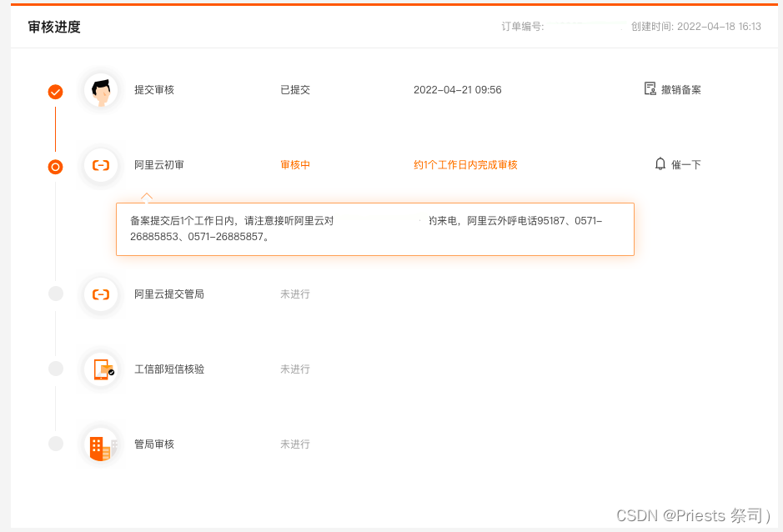Click the gray step marker for 管局审核
783x532 pixels.
(56, 444)
